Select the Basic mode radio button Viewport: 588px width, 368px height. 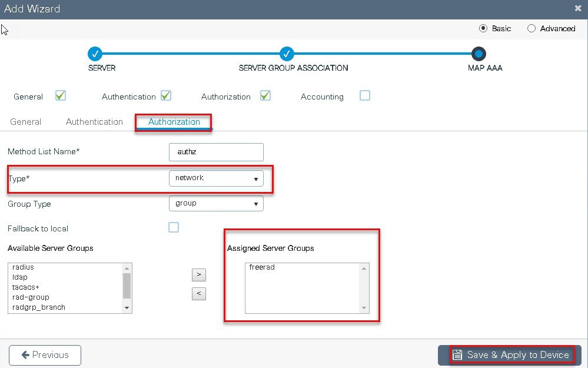point(483,28)
